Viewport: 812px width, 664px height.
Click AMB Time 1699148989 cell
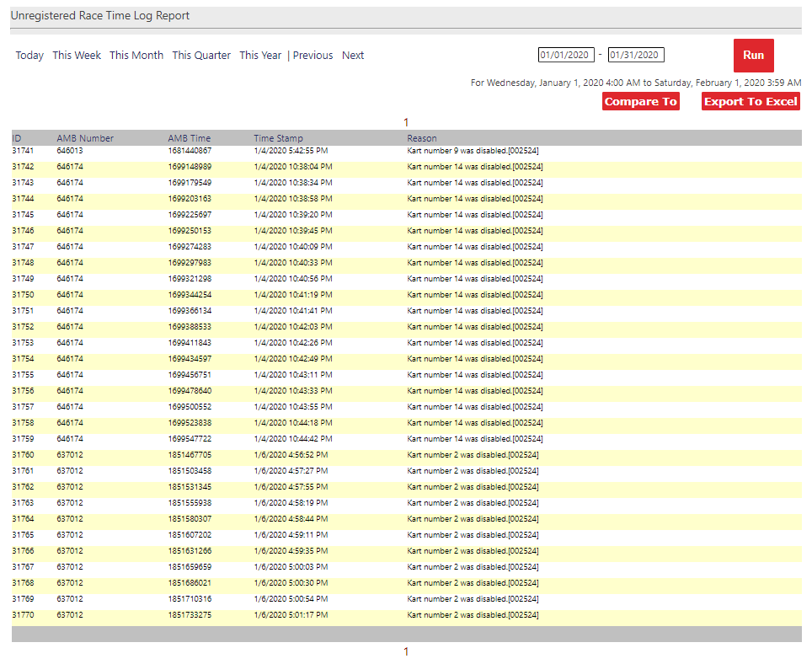190,167
